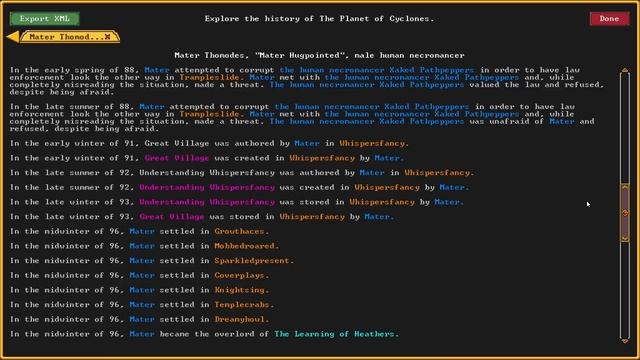Open Understanding Whispersfancy link in 'was stored' row
Screen dimensions: 640x360
(x=207, y=202)
